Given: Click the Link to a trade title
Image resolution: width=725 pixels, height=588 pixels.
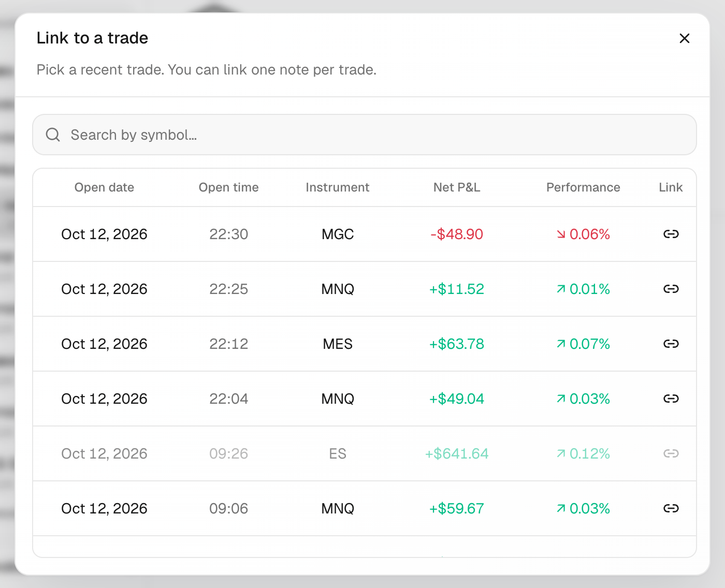Looking at the screenshot, I should [92, 38].
